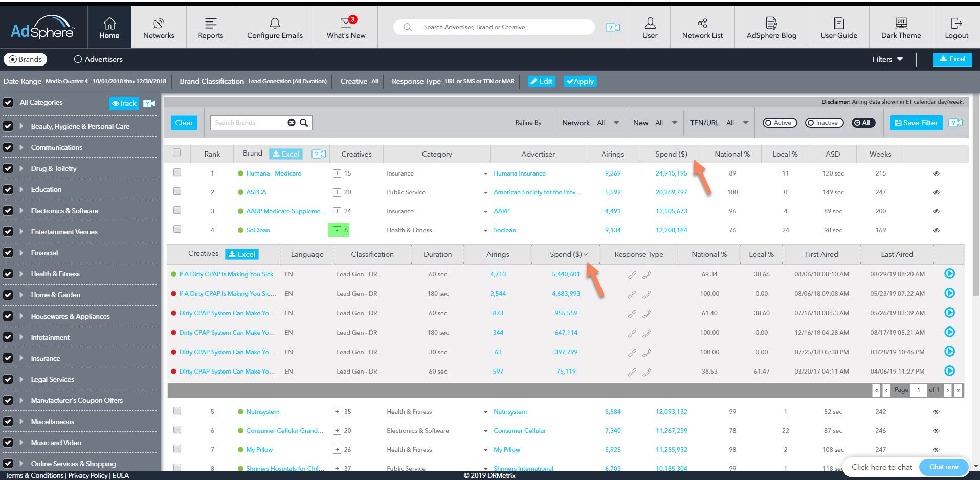Uncheck the Financial category checkbox
Viewport: 980px width, 480px height.
point(8,253)
